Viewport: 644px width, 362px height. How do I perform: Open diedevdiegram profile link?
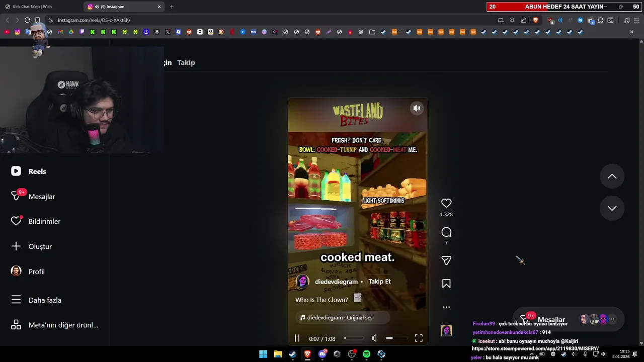pos(336,282)
